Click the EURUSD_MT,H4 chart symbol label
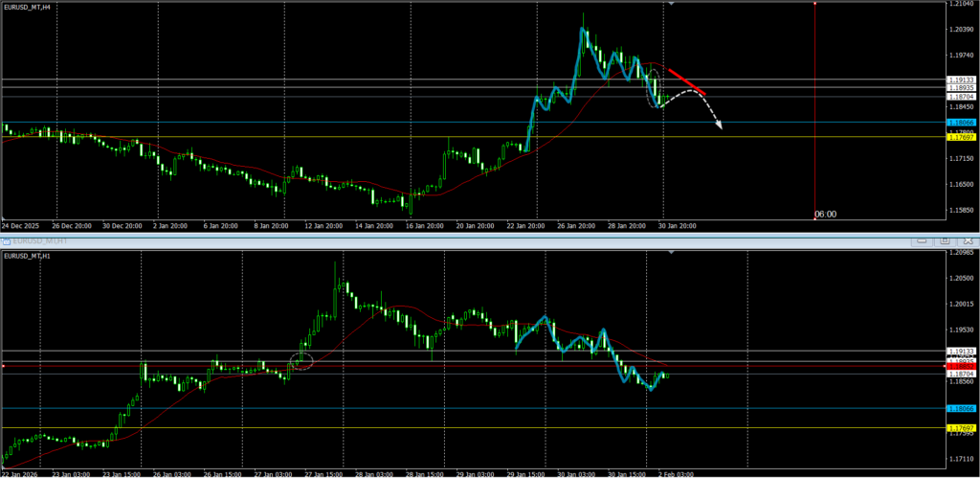The width and height of the screenshot is (980, 478). coord(25,7)
